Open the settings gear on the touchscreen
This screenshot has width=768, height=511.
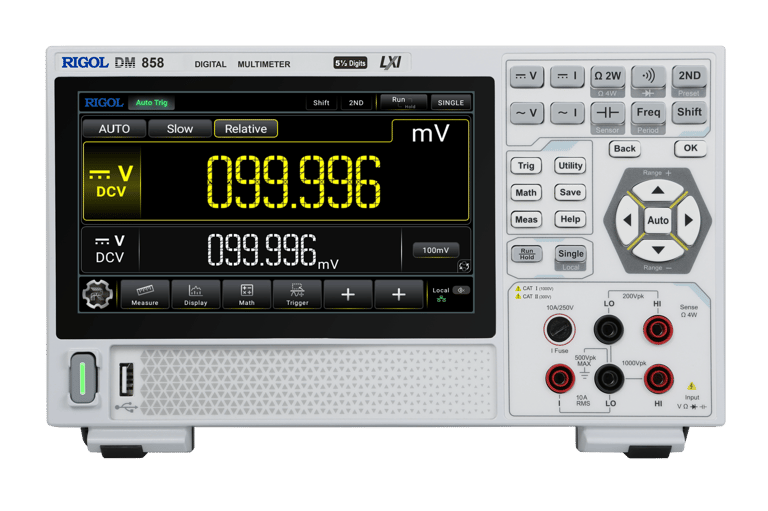coord(97,294)
